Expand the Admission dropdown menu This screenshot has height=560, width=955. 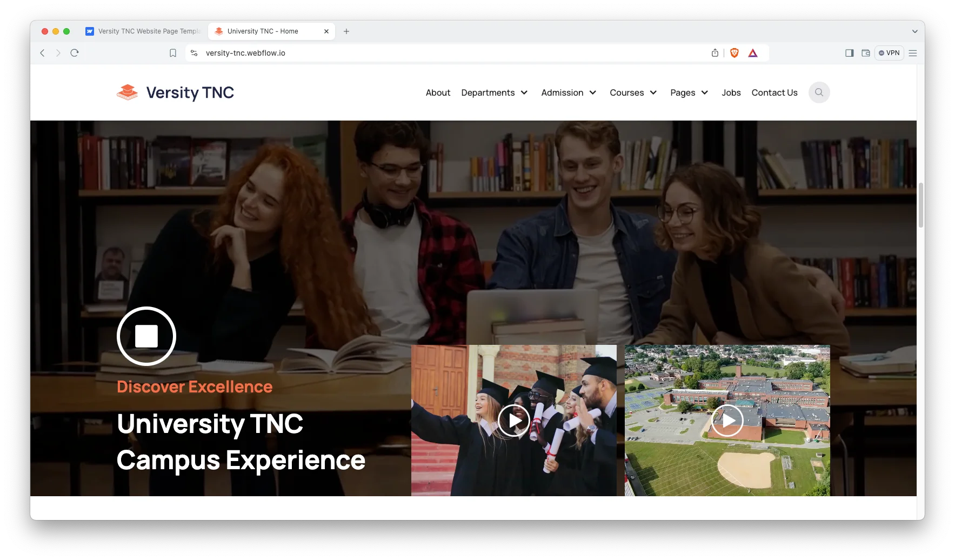point(569,92)
